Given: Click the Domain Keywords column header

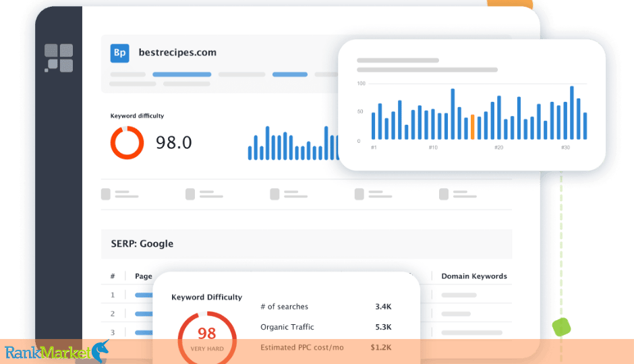Looking at the screenshot, I should point(474,276).
